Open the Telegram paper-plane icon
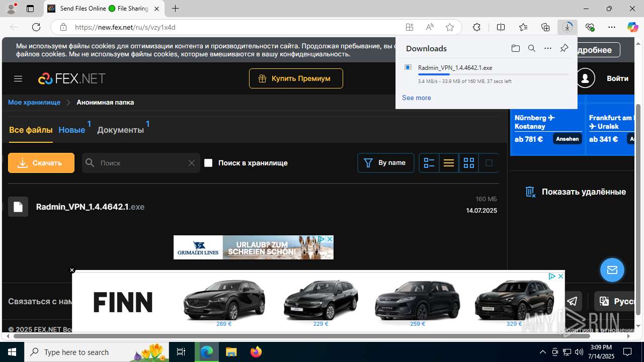644x362 pixels. click(x=572, y=301)
